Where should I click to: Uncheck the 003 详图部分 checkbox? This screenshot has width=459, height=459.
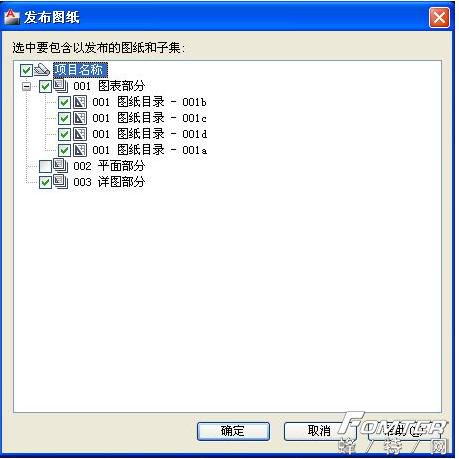pos(45,182)
